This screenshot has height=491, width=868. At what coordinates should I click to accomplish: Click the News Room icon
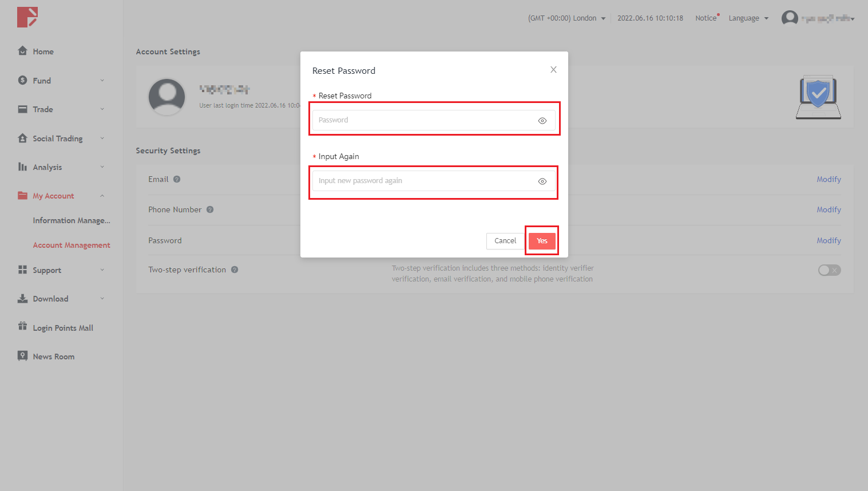[22, 356]
